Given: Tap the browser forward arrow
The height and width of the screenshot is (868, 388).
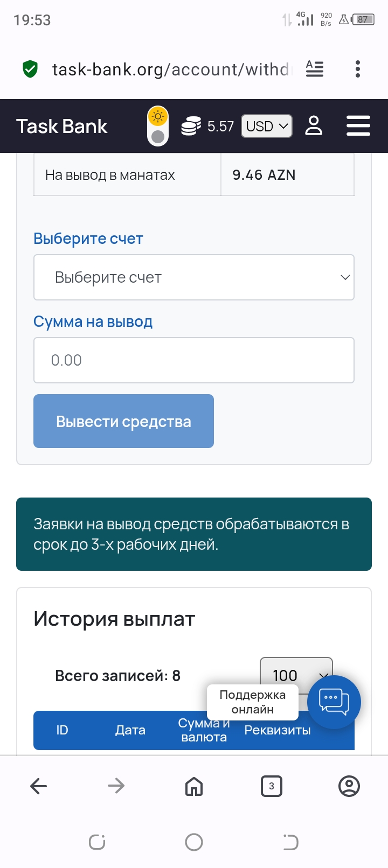Looking at the screenshot, I should point(116,786).
